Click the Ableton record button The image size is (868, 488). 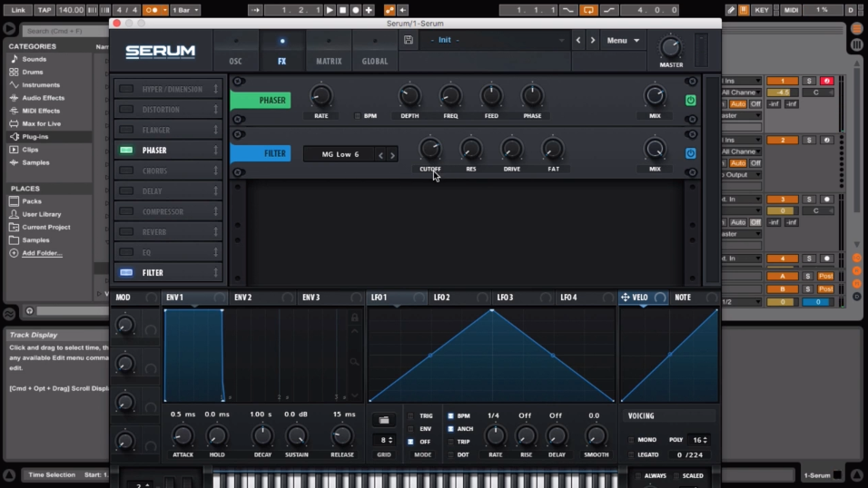pos(356,10)
